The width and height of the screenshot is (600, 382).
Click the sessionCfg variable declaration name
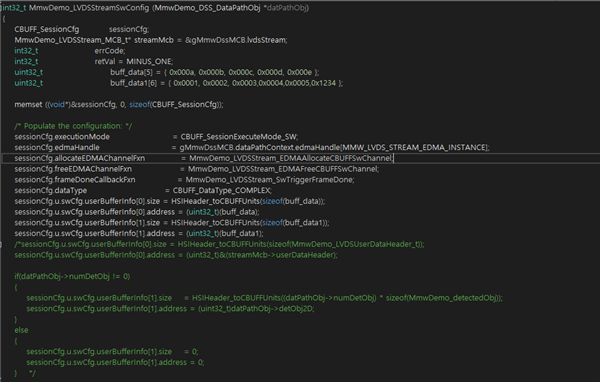click(x=128, y=29)
